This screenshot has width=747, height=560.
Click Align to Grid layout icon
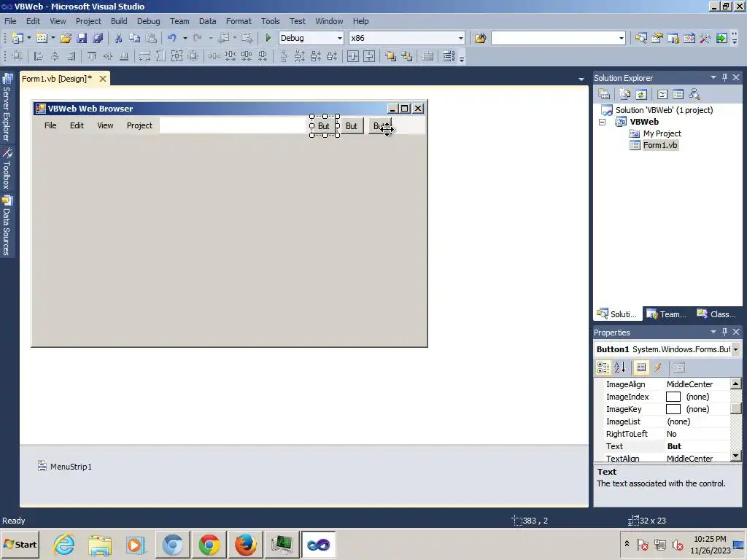coord(18,56)
